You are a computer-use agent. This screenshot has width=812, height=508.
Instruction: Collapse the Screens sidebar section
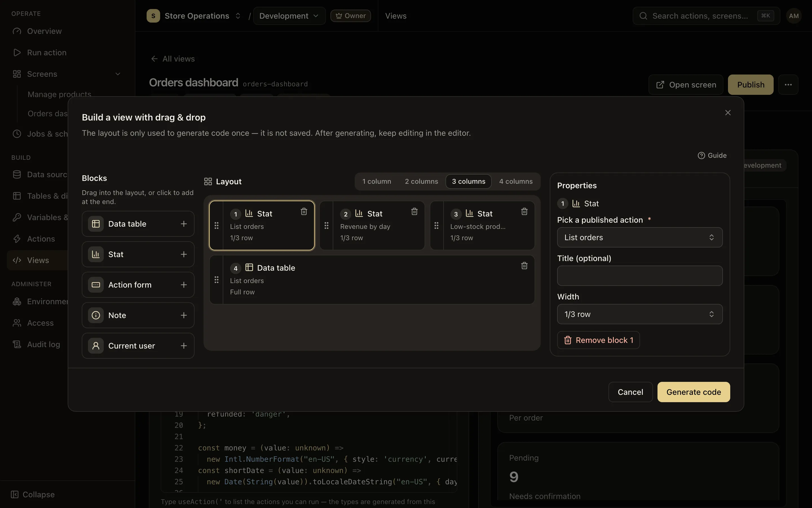click(x=118, y=74)
